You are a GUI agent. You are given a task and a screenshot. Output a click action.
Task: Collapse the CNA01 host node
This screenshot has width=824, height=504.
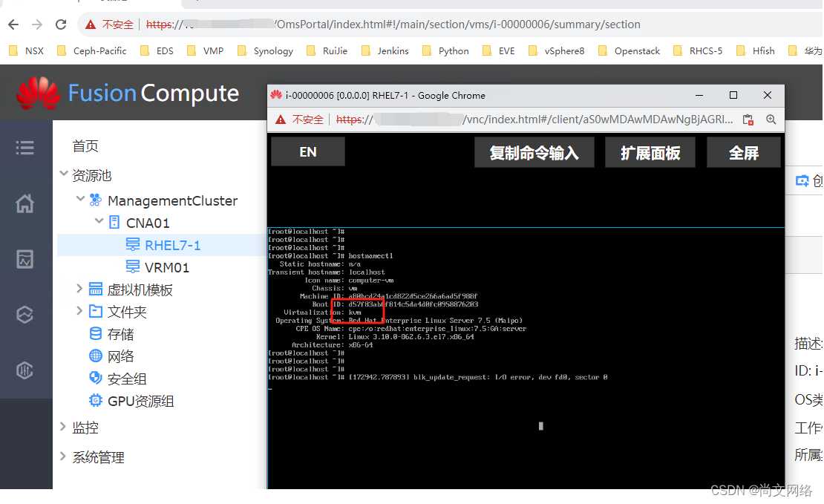99,221
